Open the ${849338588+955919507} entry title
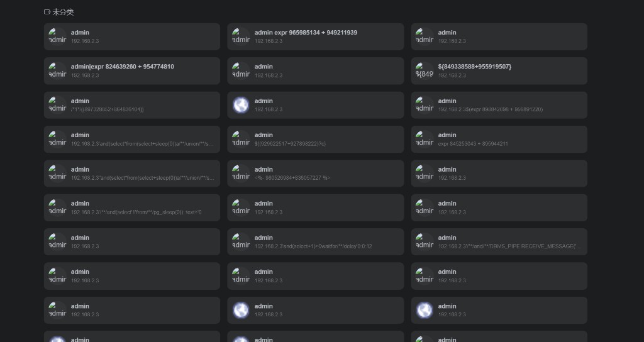Screen dimensions: 644x342 (475, 67)
